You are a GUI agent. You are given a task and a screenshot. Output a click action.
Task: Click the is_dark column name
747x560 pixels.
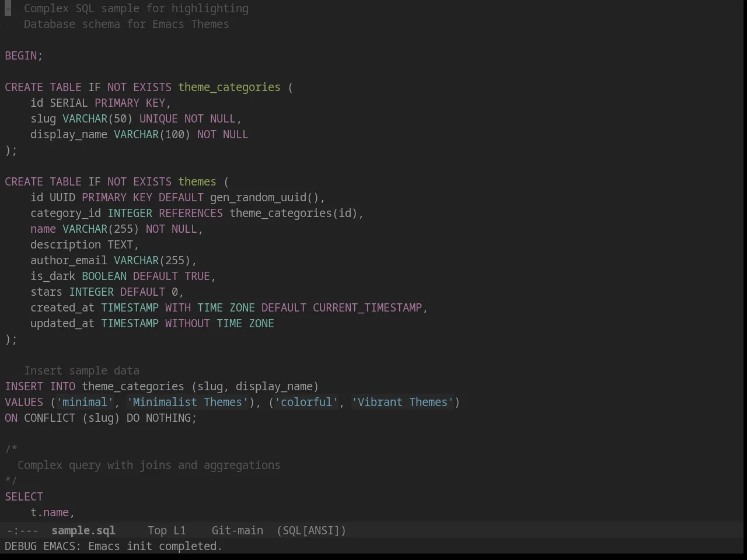pos(53,276)
